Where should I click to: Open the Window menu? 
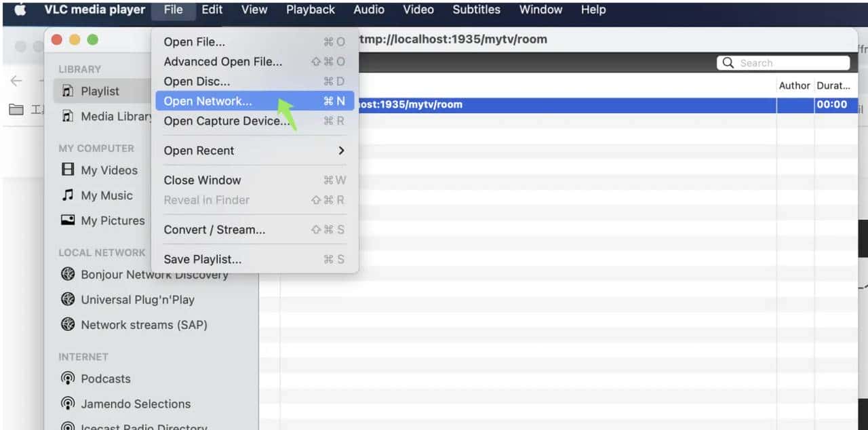[540, 9]
